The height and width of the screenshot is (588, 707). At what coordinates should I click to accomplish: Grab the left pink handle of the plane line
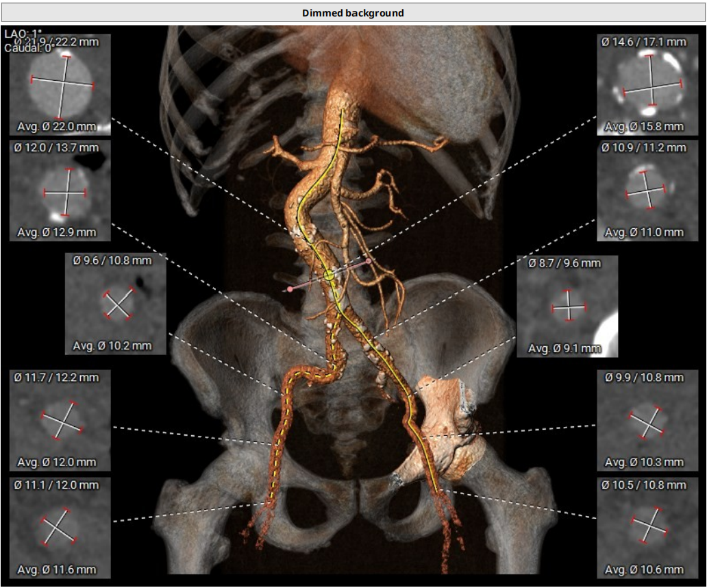(x=290, y=290)
